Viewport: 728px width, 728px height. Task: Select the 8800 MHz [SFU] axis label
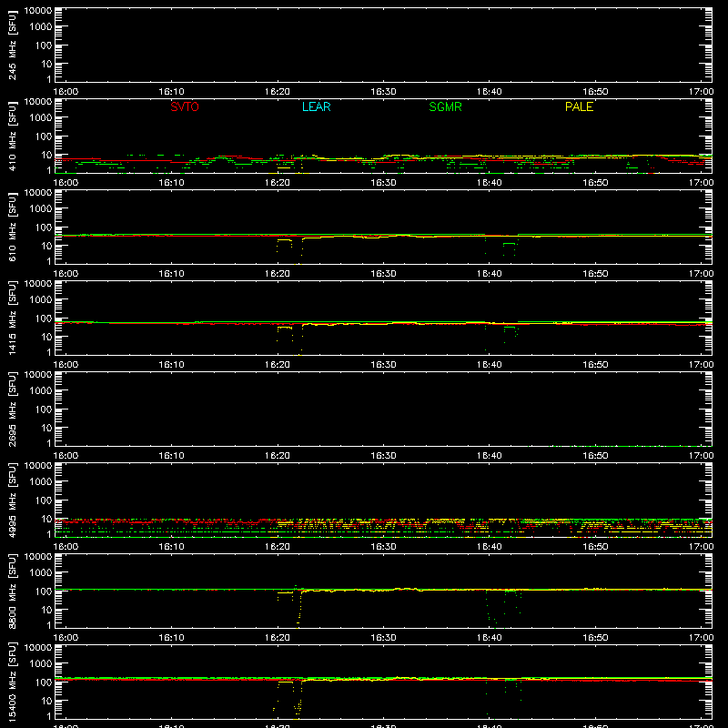12,591
